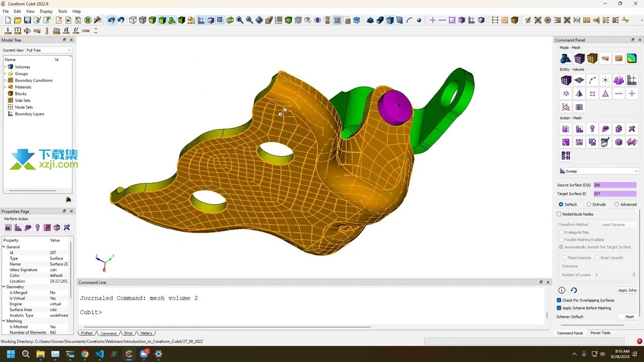
Task: Select Side Sets in model tree
Action: (x=23, y=101)
